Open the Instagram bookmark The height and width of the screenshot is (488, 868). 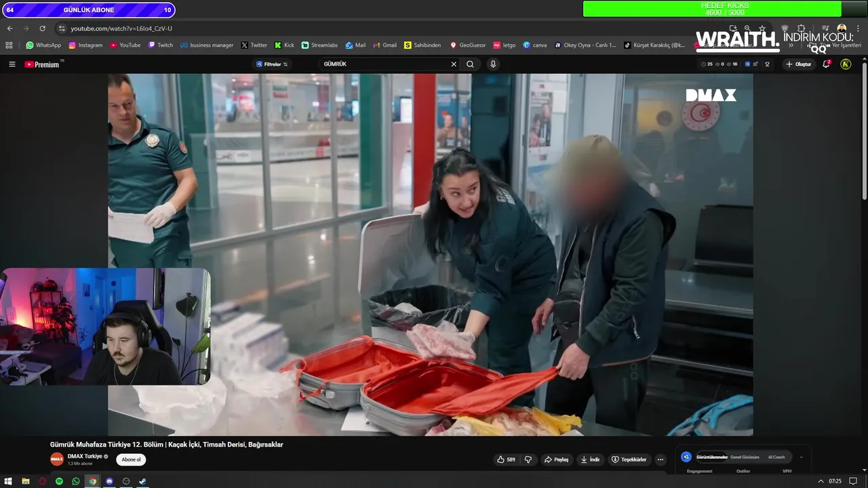85,45
